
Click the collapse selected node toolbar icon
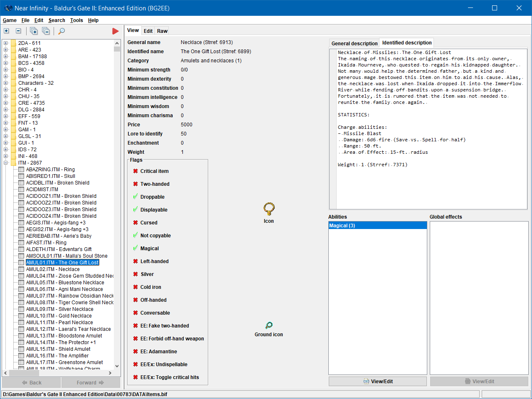(18, 31)
